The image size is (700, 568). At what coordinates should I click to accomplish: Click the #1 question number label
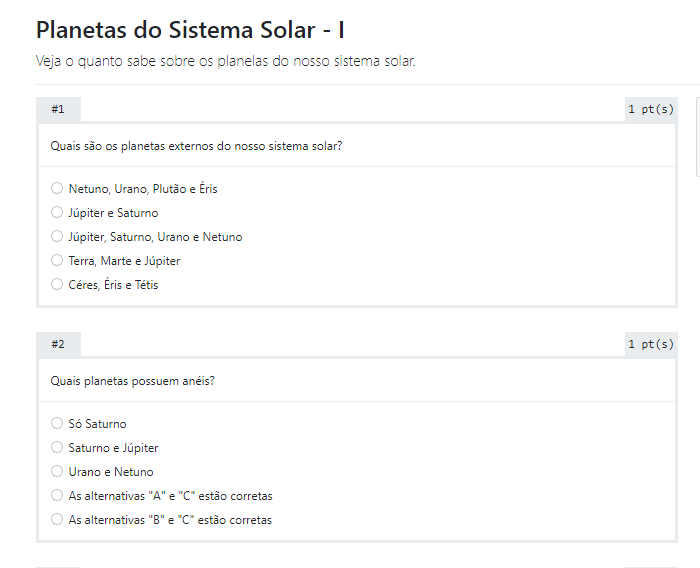(x=58, y=109)
